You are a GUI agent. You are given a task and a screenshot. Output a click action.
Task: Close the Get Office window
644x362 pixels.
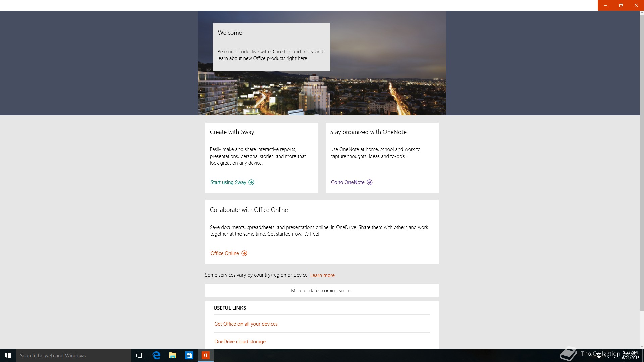636,5
